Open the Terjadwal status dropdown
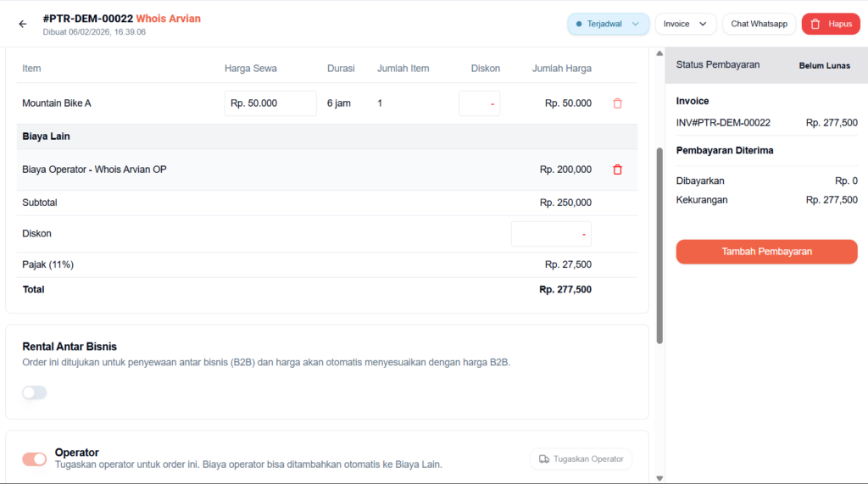The height and width of the screenshot is (484, 868). coord(608,24)
